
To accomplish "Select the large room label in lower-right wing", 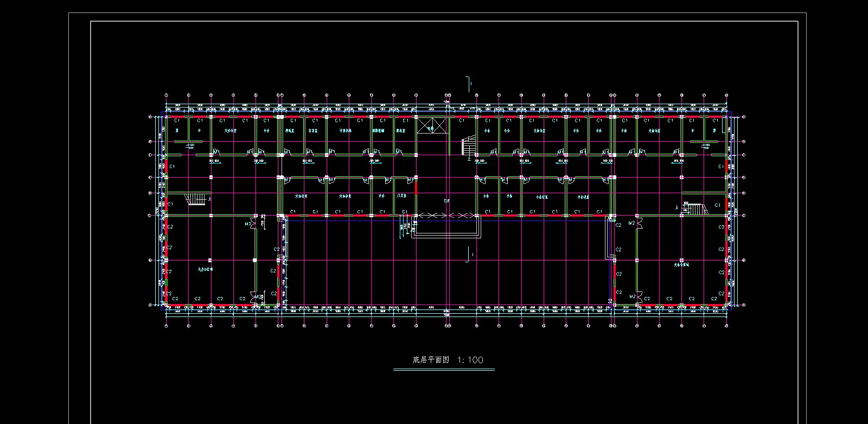I will (x=681, y=265).
